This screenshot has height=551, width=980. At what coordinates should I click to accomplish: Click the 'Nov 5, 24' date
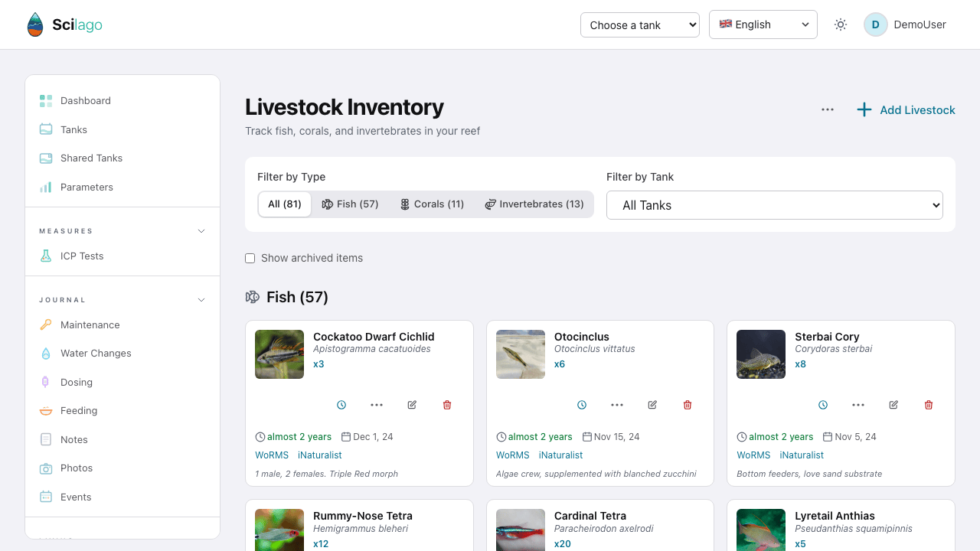click(x=855, y=437)
